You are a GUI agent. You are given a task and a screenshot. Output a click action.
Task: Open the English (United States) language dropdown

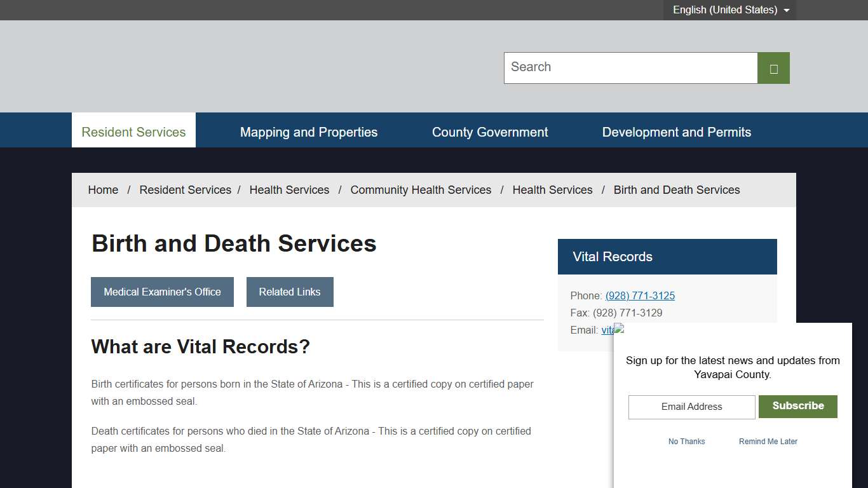pyautogui.click(x=725, y=10)
